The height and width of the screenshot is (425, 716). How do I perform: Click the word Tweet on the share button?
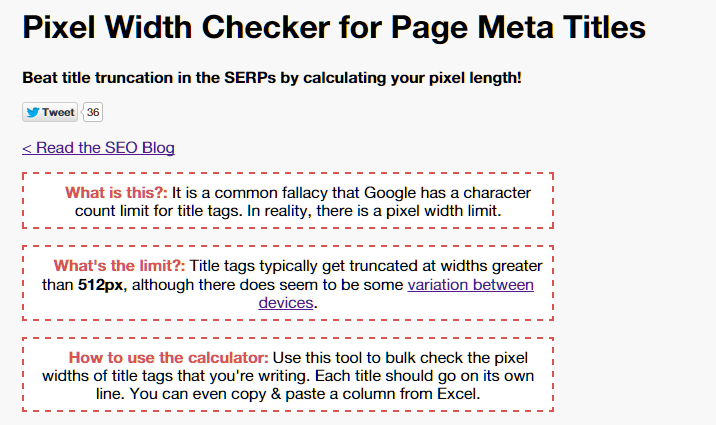click(58, 112)
